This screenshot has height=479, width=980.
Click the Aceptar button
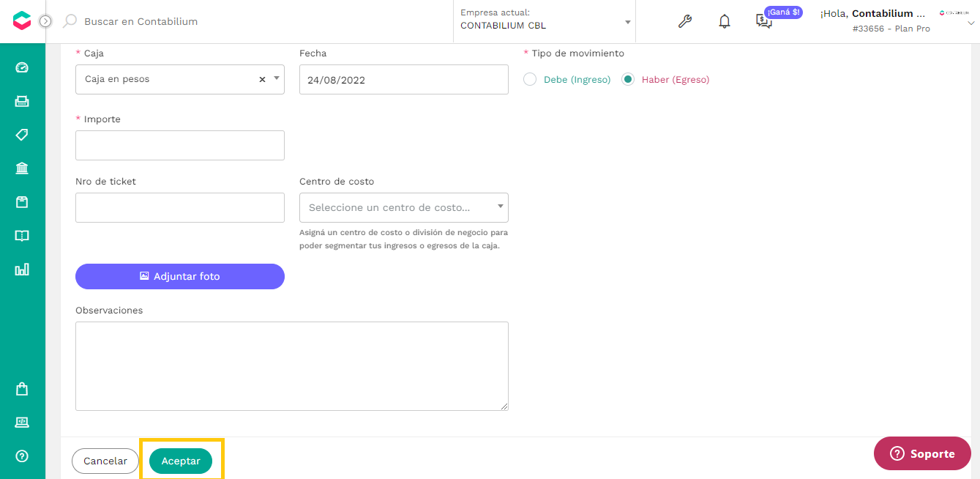181,461
